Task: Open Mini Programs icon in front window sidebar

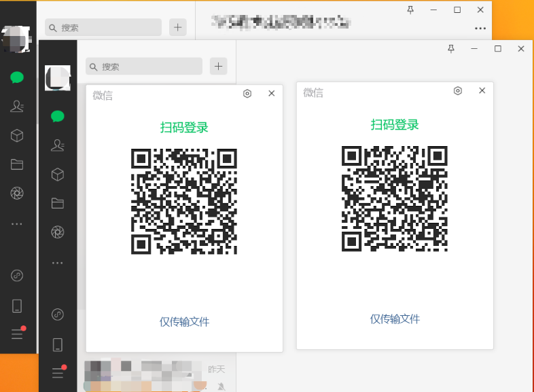Action: tap(58, 314)
